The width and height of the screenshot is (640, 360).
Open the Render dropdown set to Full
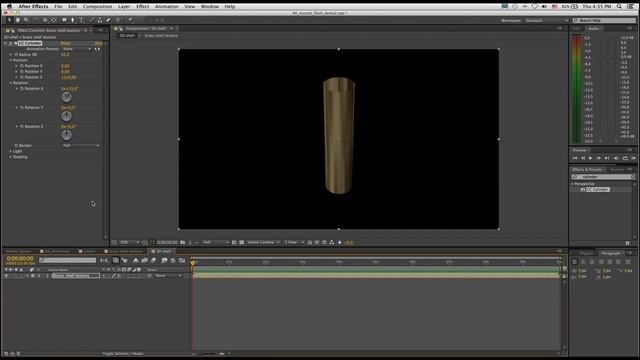click(80, 145)
